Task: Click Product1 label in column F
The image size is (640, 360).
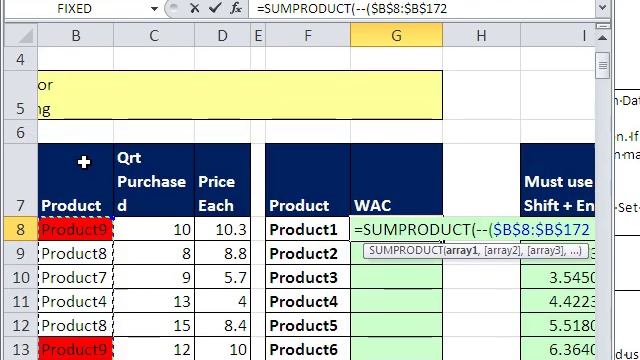Action: click(x=308, y=229)
